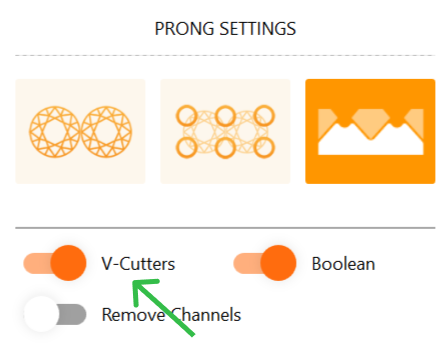Turn off the Boolean switch
This screenshot has height=363, width=445.
pyautogui.click(x=265, y=263)
